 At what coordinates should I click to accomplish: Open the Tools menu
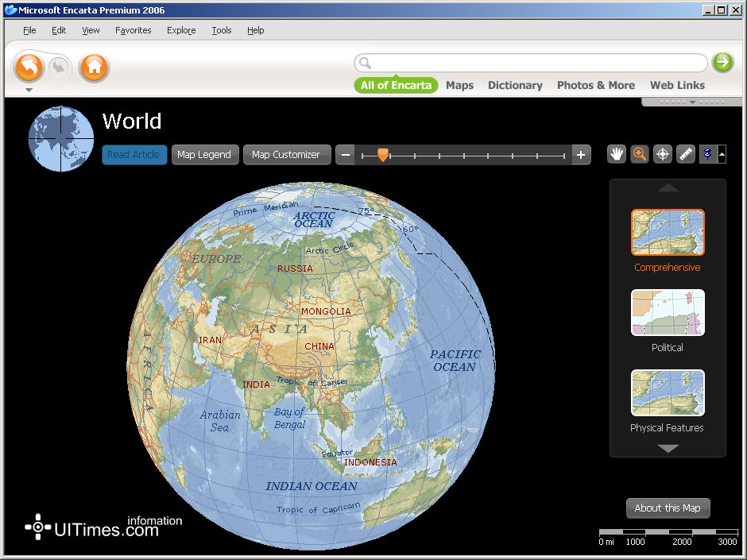tap(222, 30)
